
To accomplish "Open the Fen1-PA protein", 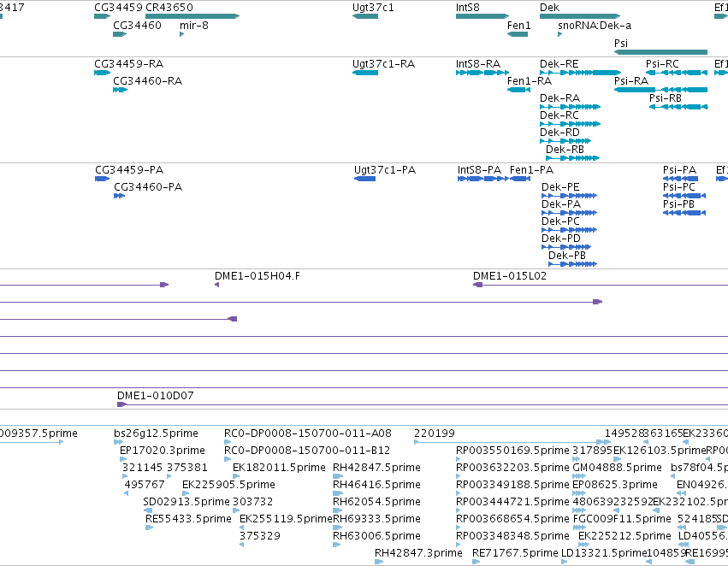I will pos(520,179).
